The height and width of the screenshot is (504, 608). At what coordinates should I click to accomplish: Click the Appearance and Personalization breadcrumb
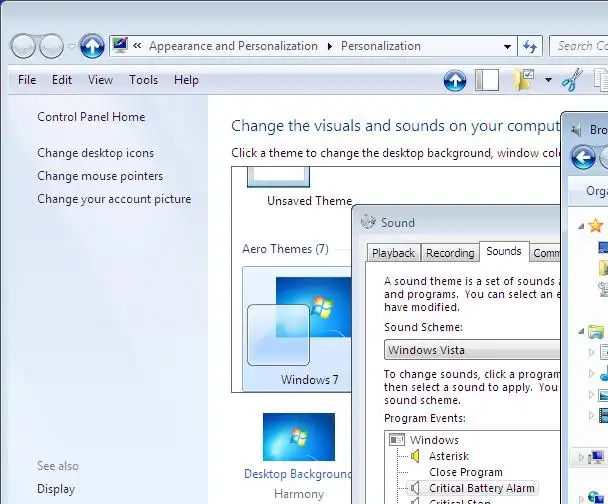click(x=233, y=46)
